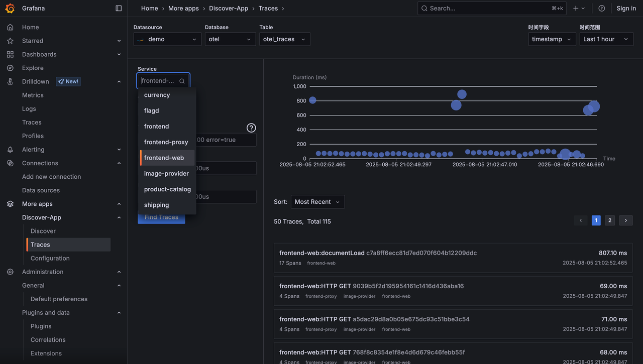Select currency from service list

pyautogui.click(x=167, y=95)
